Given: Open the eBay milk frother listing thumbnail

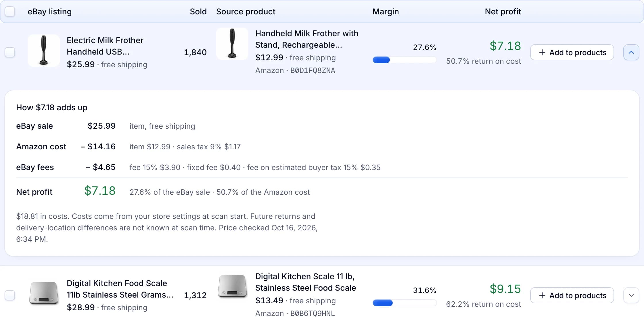Looking at the screenshot, I should pos(44,51).
